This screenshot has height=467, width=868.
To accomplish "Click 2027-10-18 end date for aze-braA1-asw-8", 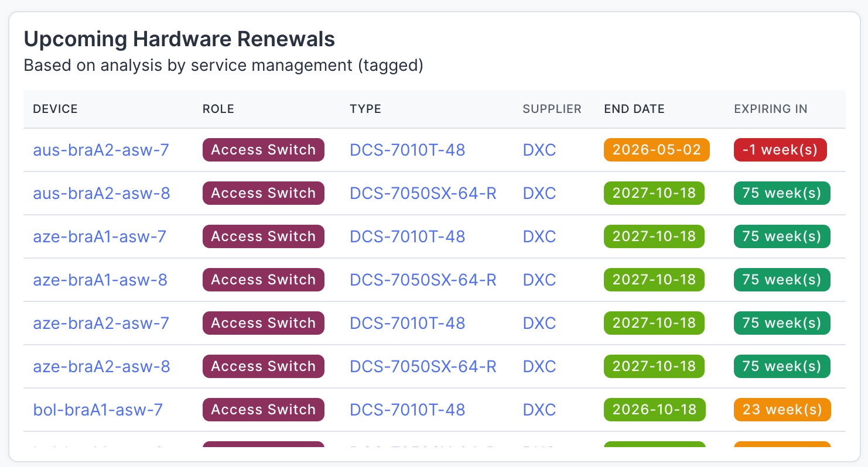I will click(654, 280).
